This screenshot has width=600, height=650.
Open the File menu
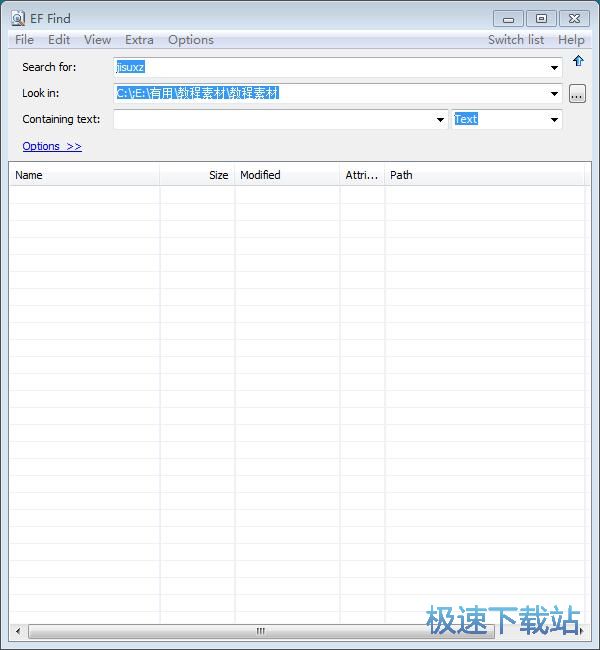point(24,40)
